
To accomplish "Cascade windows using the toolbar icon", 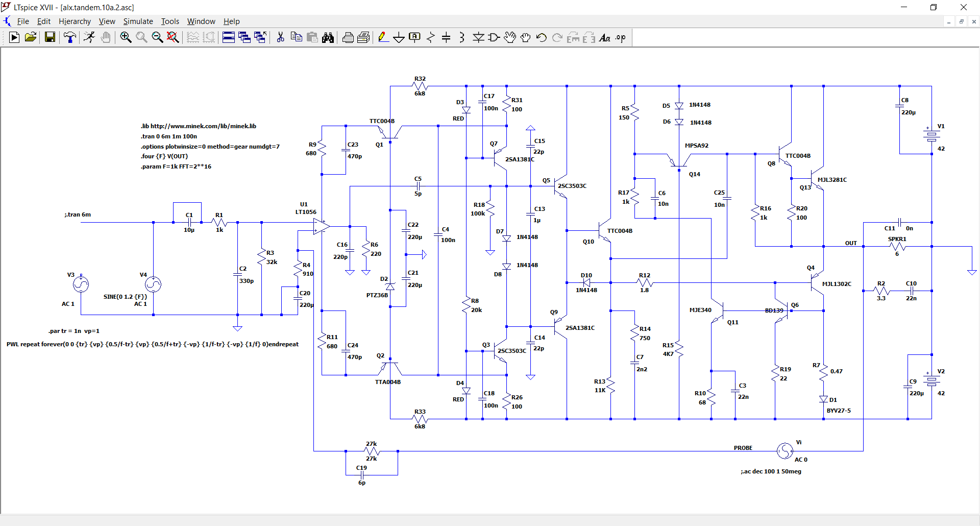I will click(244, 37).
